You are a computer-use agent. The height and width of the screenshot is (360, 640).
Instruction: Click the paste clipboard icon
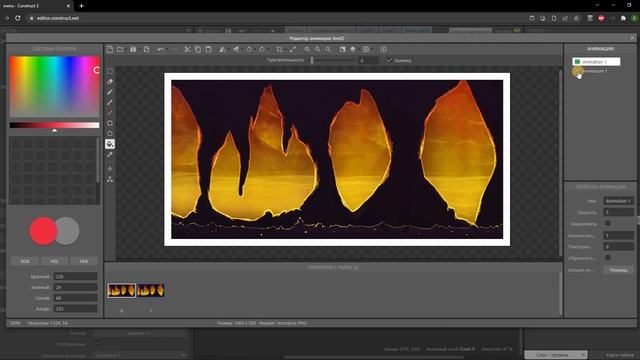click(209, 49)
